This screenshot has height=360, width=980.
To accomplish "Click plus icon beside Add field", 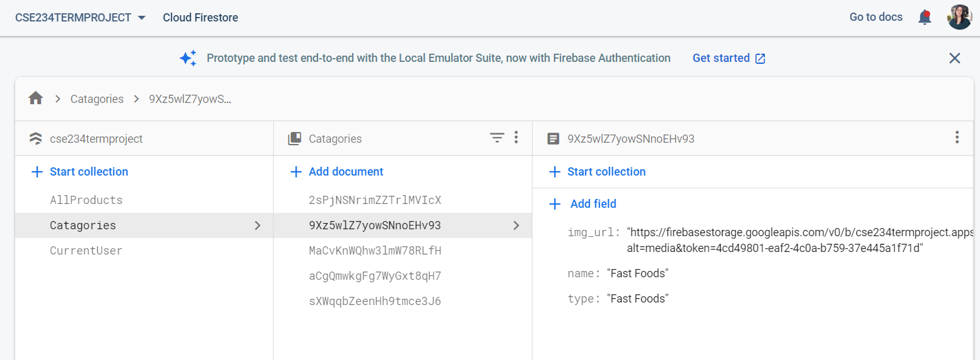I will pyautogui.click(x=555, y=204).
